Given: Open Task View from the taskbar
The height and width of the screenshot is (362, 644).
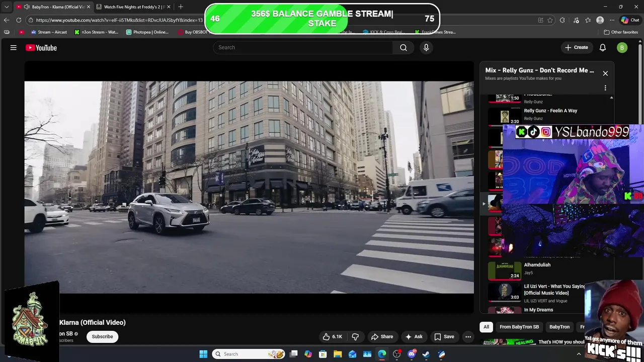Looking at the screenshot, I should pos(294,354).
